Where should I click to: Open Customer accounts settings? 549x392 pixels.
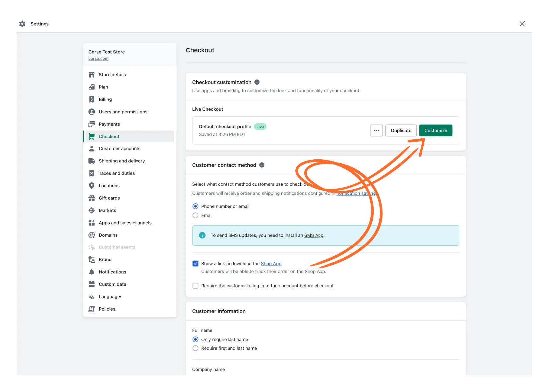(119, 148)
